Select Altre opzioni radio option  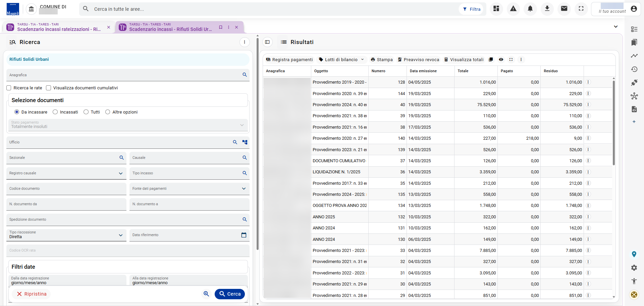tap(108, 112)
